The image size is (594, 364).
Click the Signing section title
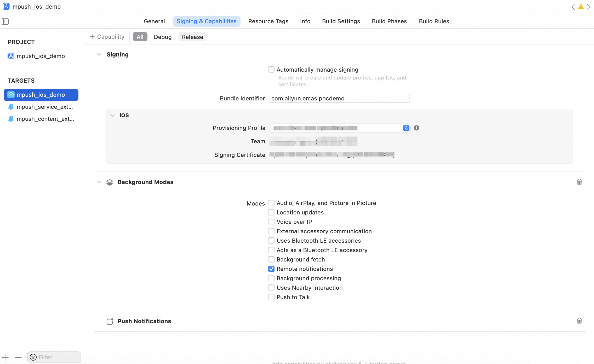(118, 54)
